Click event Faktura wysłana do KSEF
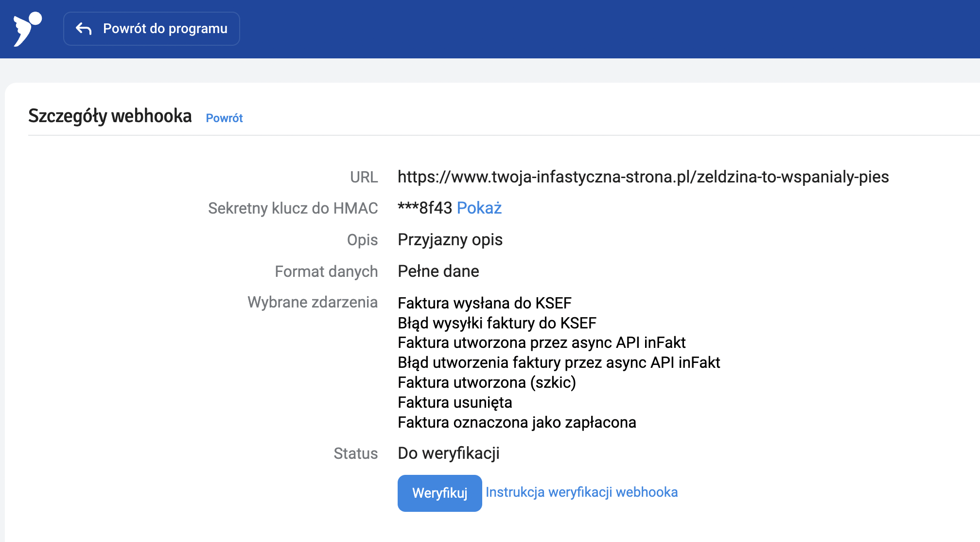The width and height of the screenshot is (980, 542). pos(485,303)
